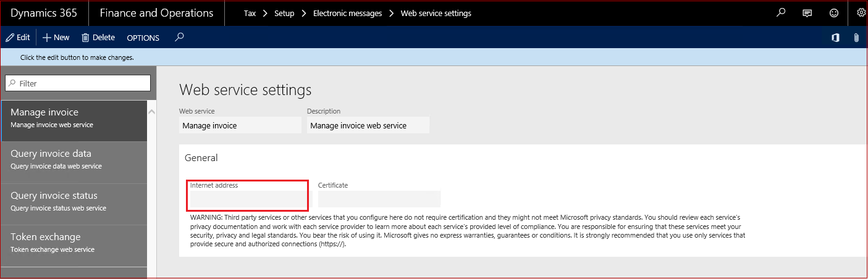Go to Setup breadcrumb

tap(284, 13)
